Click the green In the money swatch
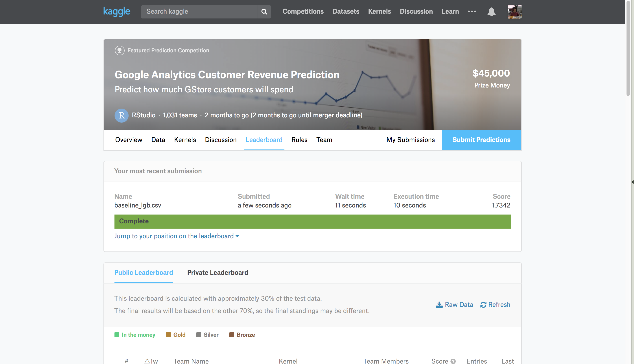634x364 pixels. (x=117, y=335)
